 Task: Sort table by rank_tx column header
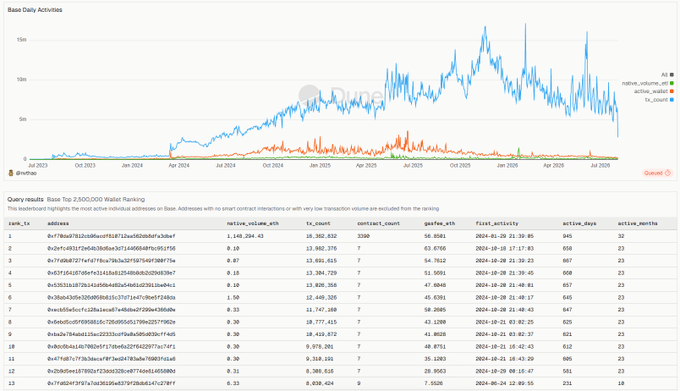(x=19, y=224)
